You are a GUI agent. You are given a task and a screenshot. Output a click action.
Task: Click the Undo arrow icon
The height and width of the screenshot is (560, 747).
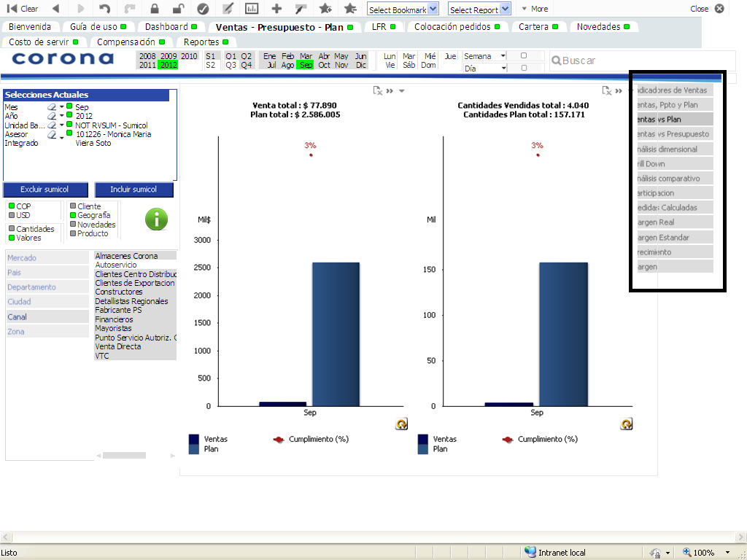[x=104, y=9]
